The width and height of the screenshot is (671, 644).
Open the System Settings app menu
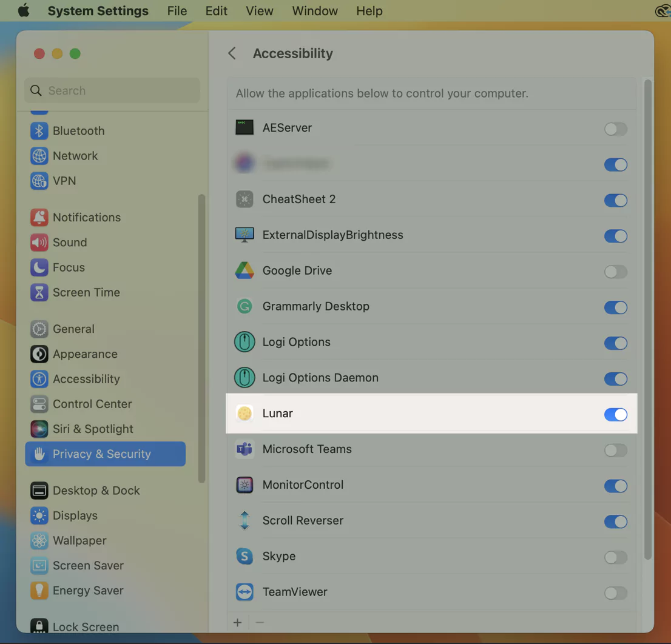[x=98, y=11]
